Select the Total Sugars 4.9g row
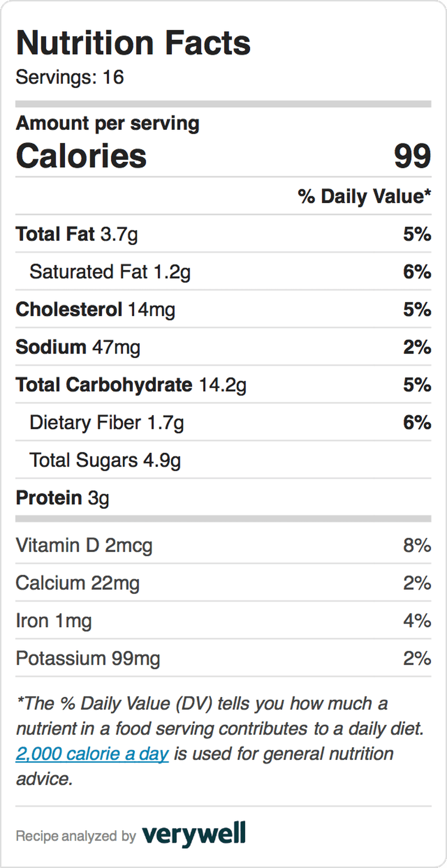The image size is (447, 868). [223, 460]
